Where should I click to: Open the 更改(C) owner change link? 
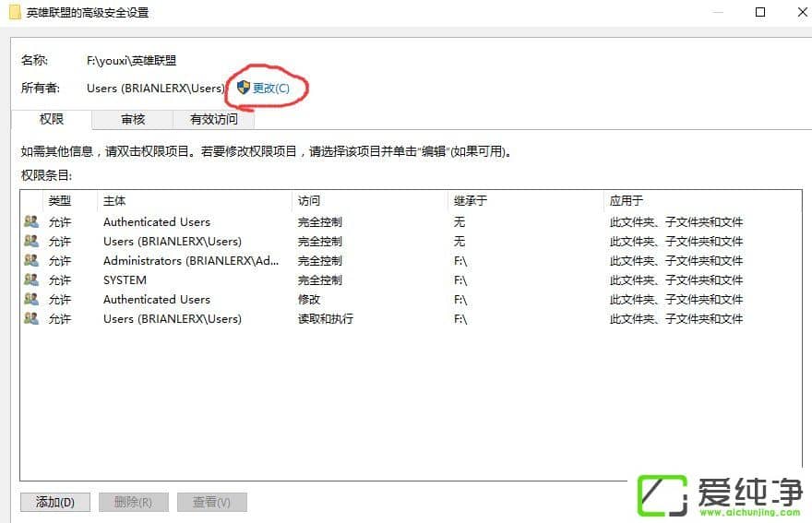[x=271, y=89]
